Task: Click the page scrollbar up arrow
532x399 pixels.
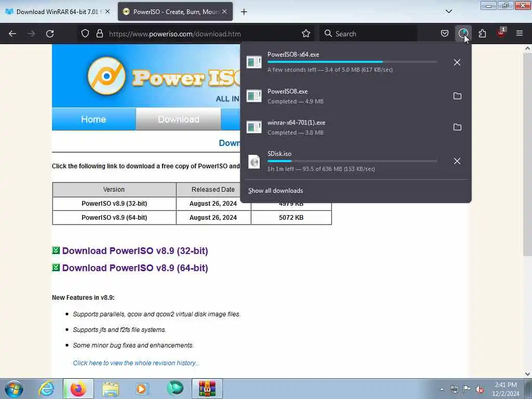Action: click(x=528, y=48)
